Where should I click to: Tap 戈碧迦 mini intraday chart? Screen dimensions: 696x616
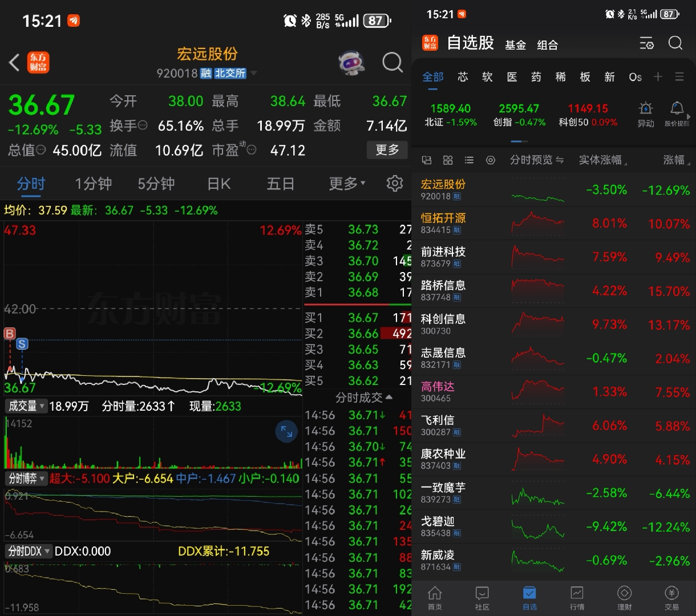538,526
